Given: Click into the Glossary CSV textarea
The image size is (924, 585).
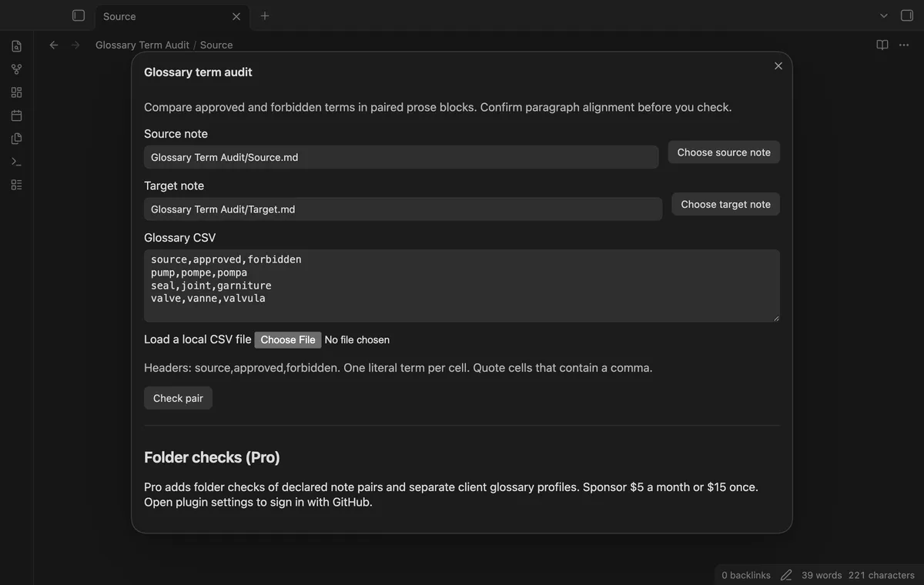Looking at the screenshot, I should [x=462, y=286].
